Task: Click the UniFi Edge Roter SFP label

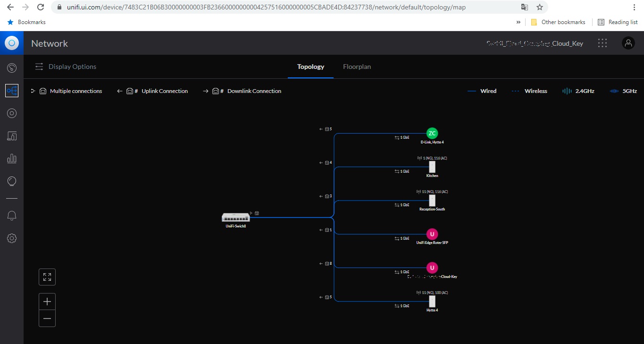Action: click(432, 243)
